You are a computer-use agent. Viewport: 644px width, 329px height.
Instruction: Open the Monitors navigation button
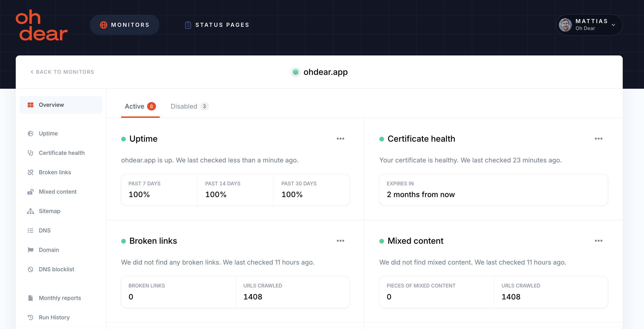(124, 25)
